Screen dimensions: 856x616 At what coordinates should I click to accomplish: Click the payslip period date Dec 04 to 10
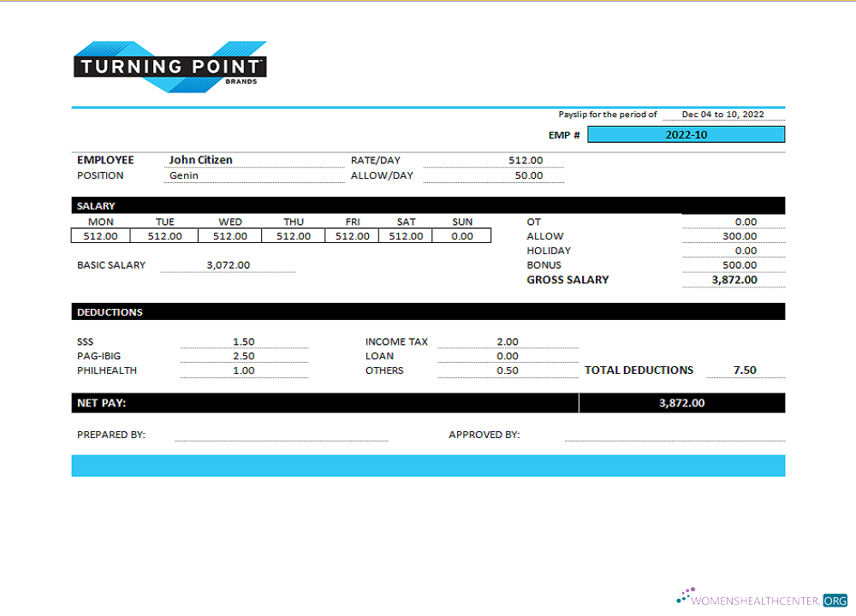click(723, 114)
